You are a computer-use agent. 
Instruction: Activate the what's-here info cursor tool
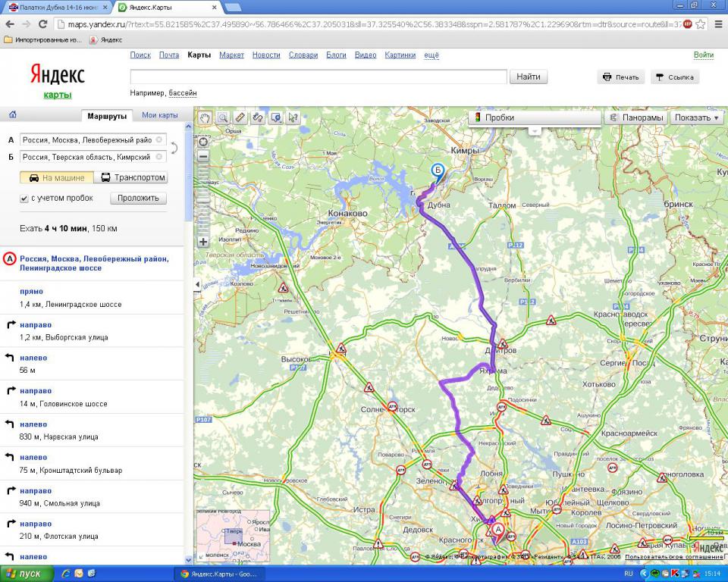pyautogui.click(x=293, y=118)
